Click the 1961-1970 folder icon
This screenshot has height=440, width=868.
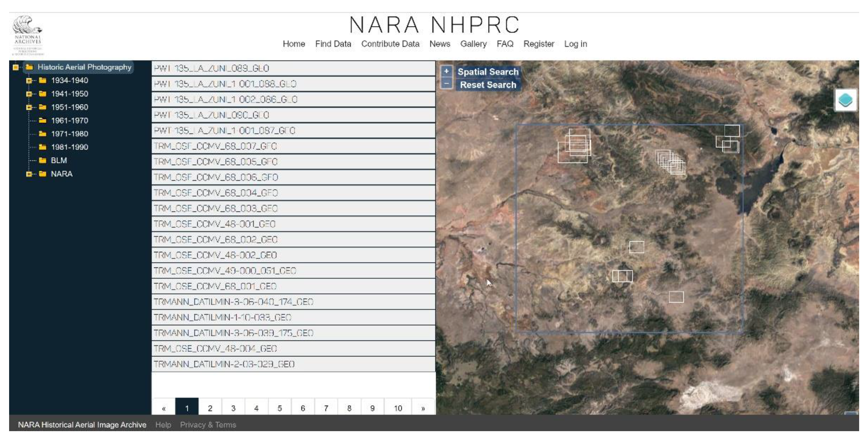(x=42, y=120)
